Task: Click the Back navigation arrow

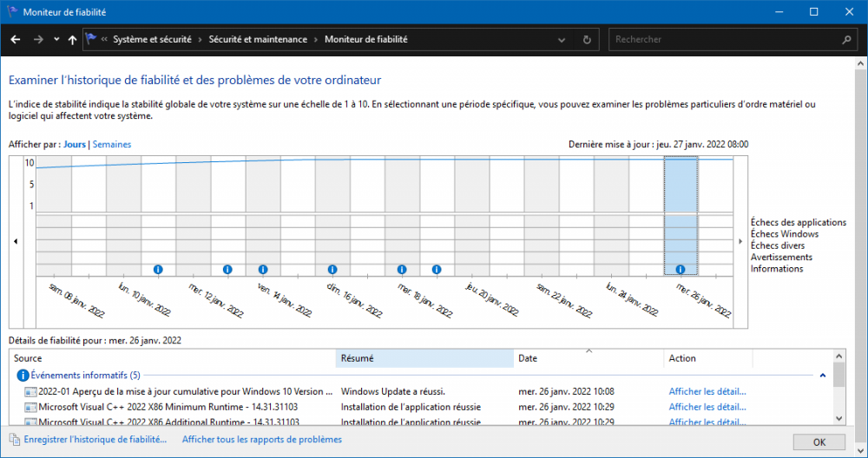Action: [16, 39]
